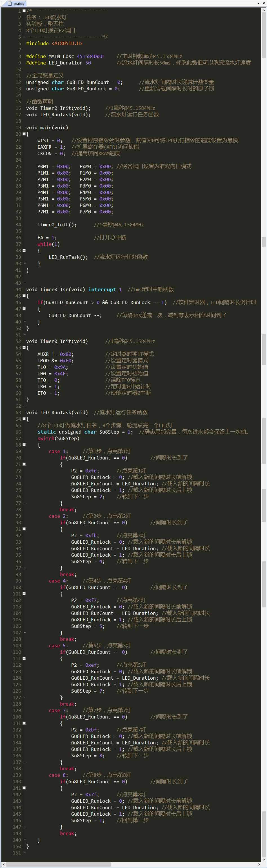Click the vertical scrollbar up arrow

(264, 10)
